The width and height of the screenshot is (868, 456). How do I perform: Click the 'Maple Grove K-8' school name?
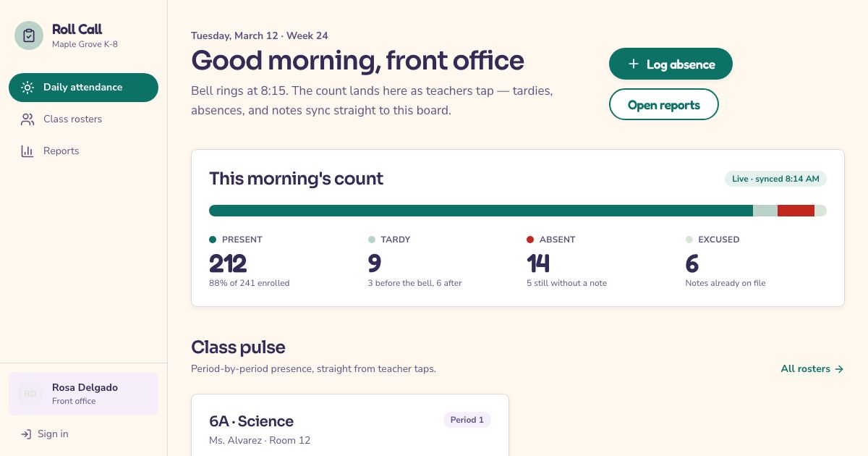(85, 44)
